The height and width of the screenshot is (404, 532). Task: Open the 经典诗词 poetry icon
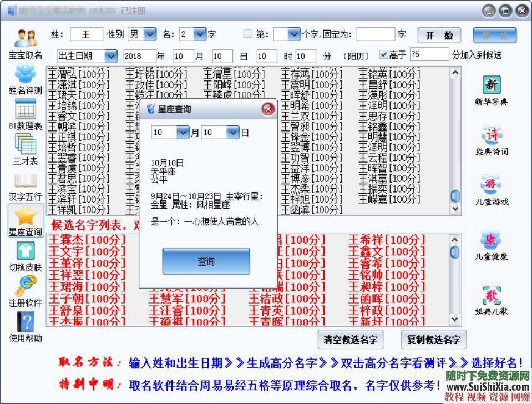click(x=491, y=136)
